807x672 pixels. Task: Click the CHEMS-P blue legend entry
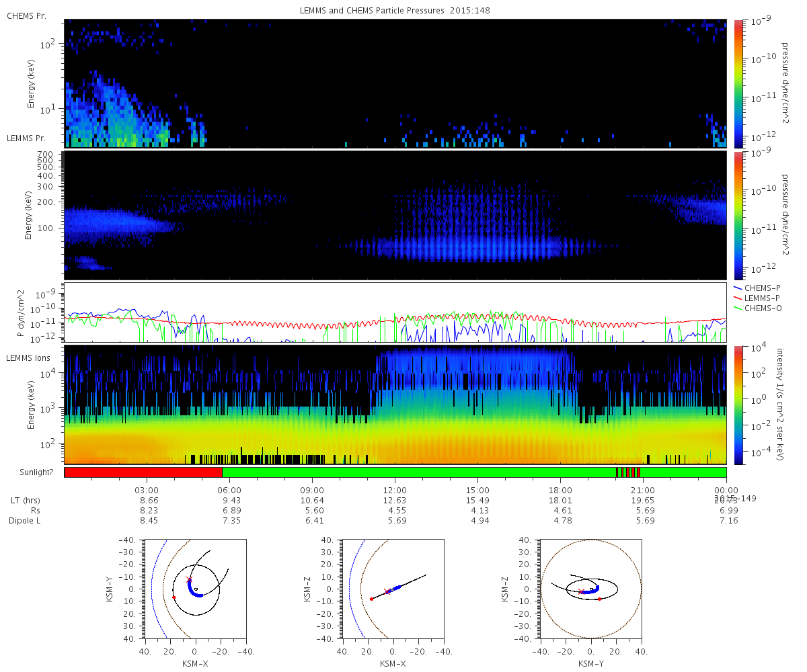point(758,288)
